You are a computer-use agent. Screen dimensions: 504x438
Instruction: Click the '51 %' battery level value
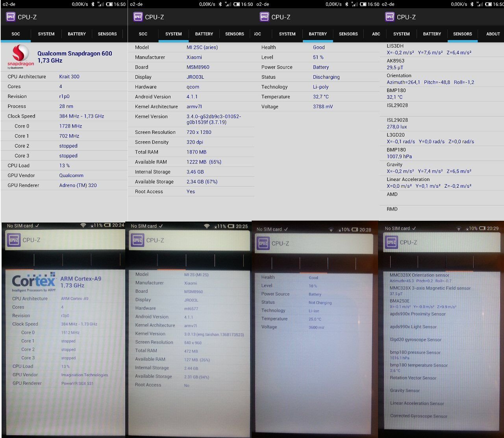coord(318,57)
